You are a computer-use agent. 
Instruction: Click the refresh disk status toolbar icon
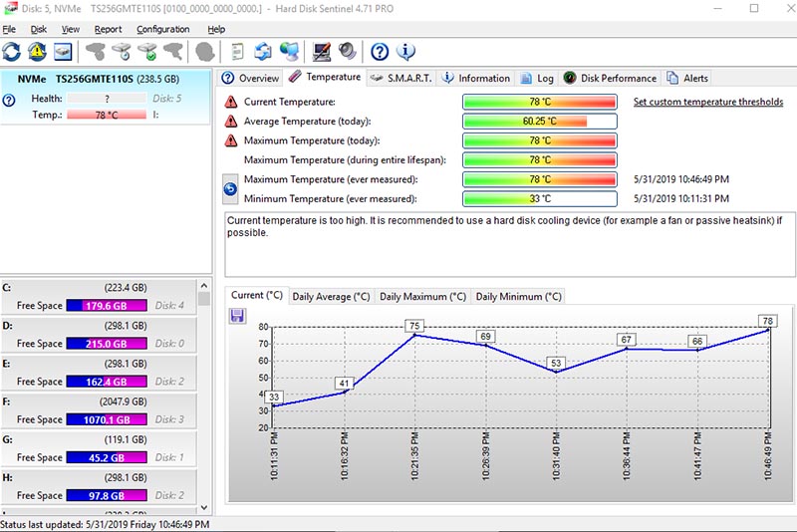(x=12, y=52)
